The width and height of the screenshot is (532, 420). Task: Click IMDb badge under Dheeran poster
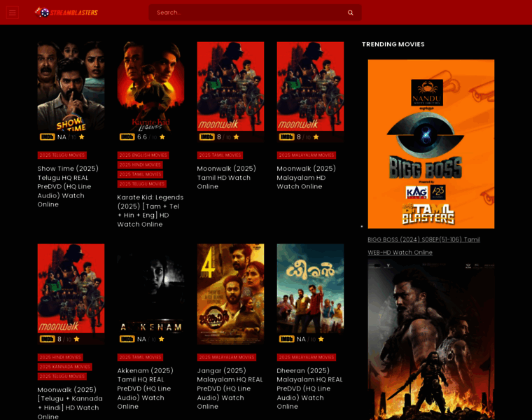point(286,339)
